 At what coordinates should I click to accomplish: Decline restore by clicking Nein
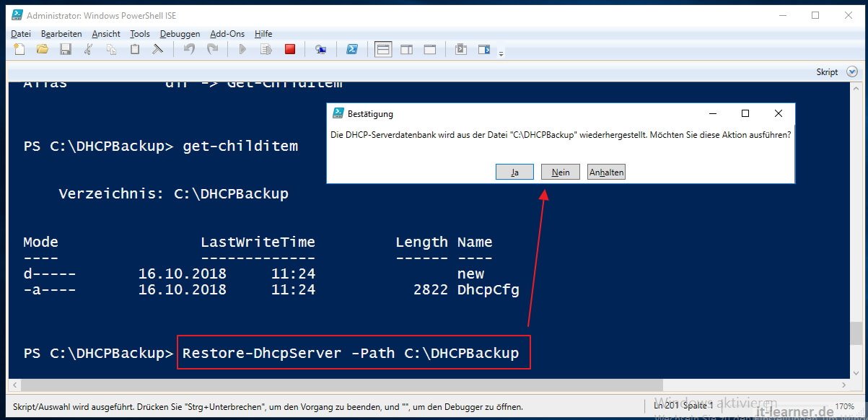560,172
